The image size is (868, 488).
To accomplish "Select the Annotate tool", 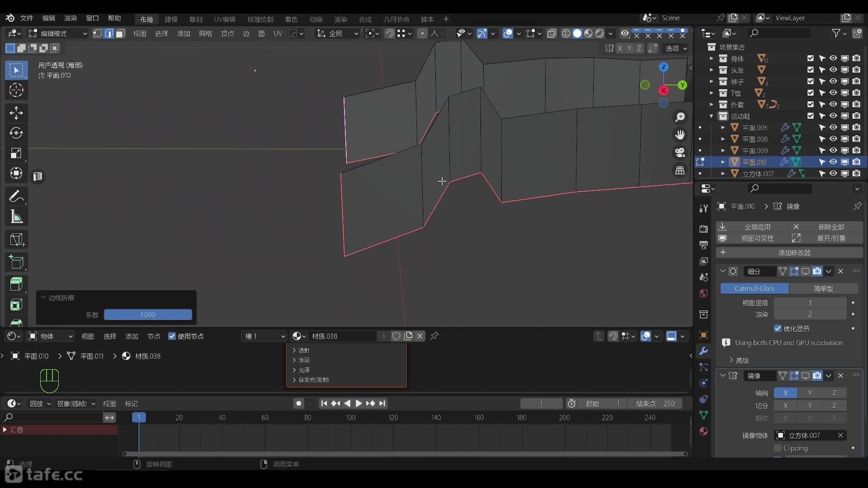I will pyautogui.click(x=16, y=196).
